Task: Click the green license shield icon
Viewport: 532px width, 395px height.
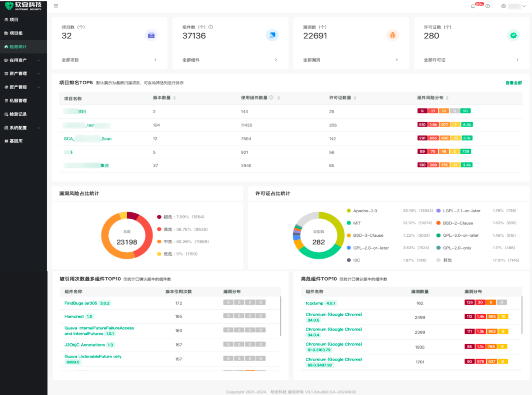Action: coord(513,35)
